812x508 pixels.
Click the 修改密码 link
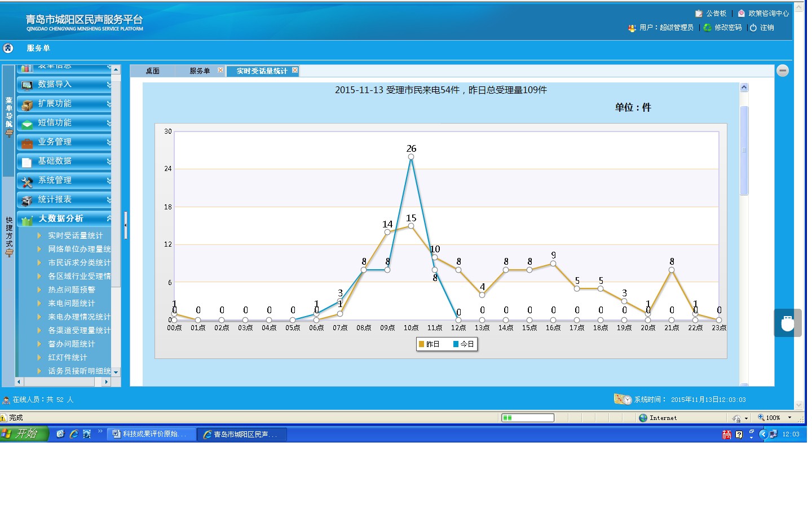coord(728,28)
